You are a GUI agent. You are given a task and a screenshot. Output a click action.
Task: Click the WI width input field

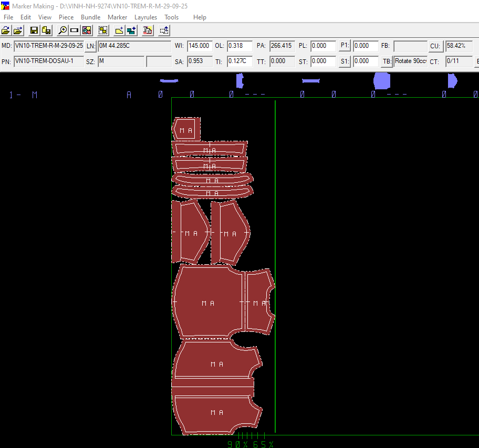200,46
